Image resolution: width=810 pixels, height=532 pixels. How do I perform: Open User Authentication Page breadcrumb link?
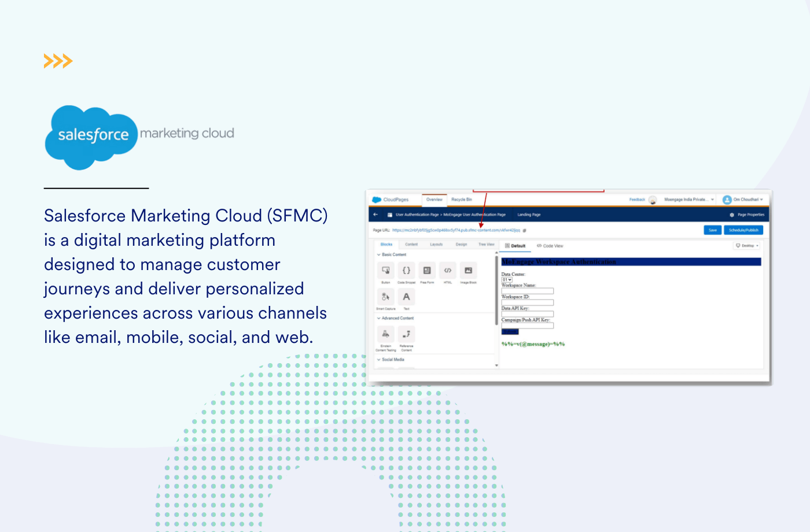(417, 215)
